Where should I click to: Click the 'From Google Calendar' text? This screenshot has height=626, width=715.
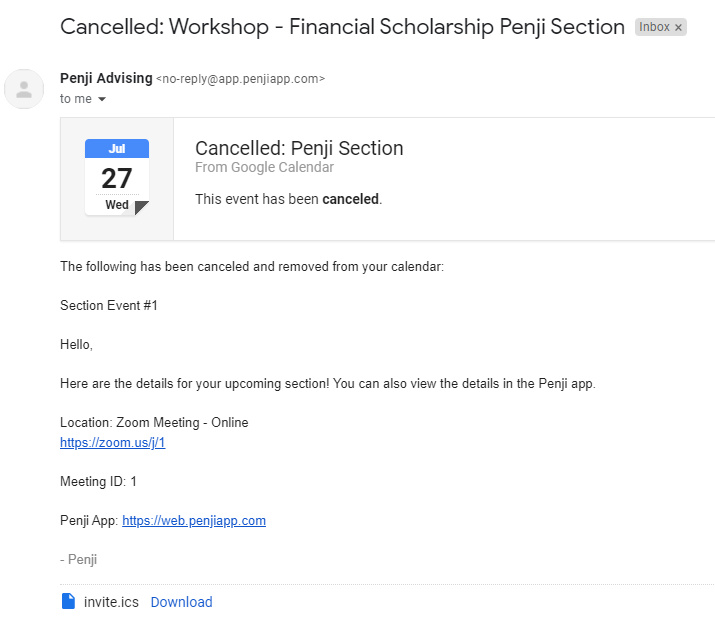point(264,167)
